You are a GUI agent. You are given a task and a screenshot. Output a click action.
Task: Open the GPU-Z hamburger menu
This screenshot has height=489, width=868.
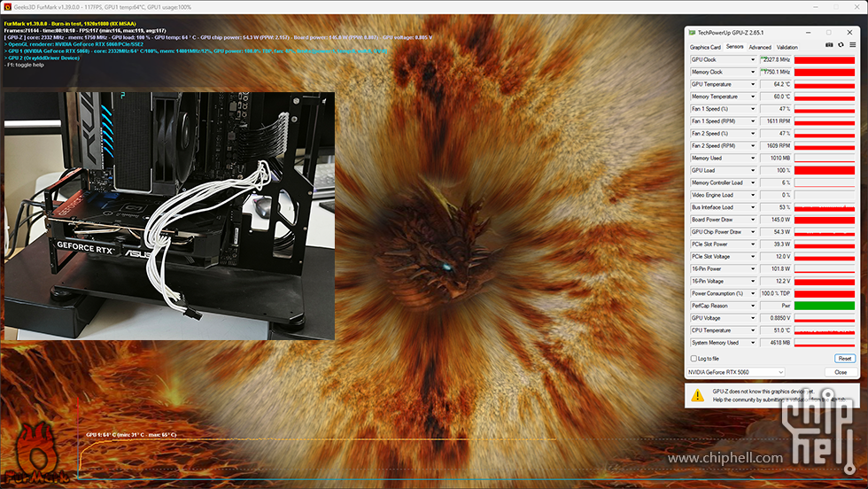click(852, 45)
